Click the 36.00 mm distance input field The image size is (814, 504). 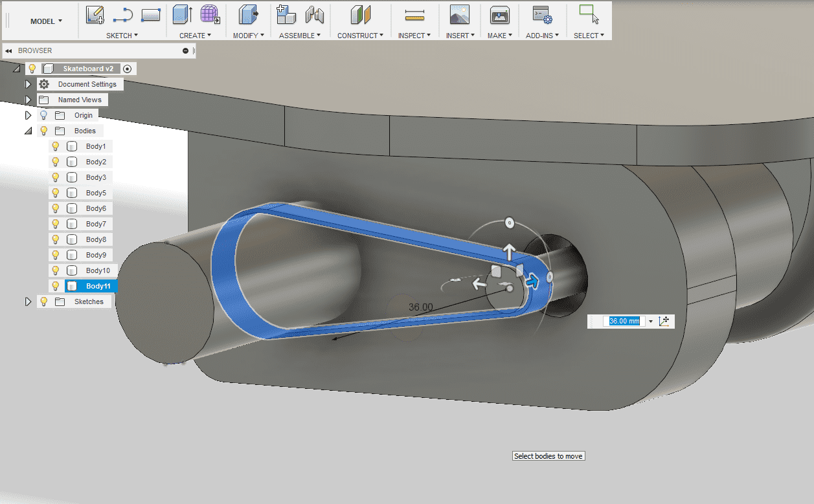pos(624,321)
